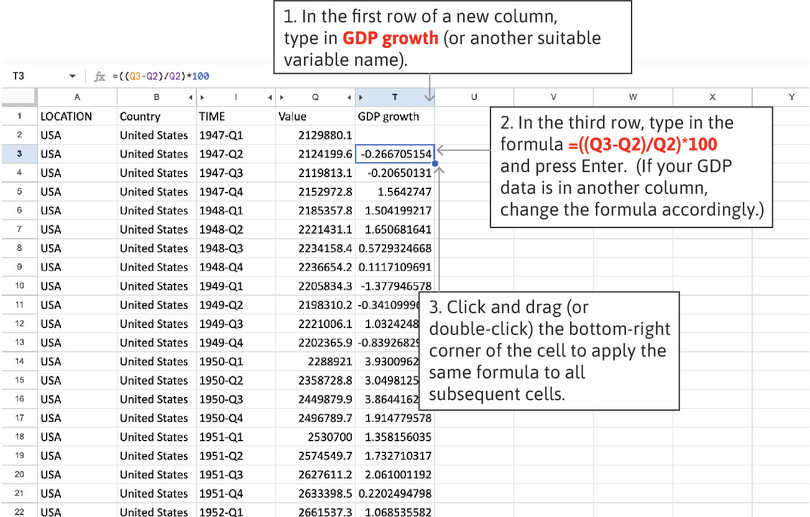Select the growth cell 0.2202494798

point(395,493)
